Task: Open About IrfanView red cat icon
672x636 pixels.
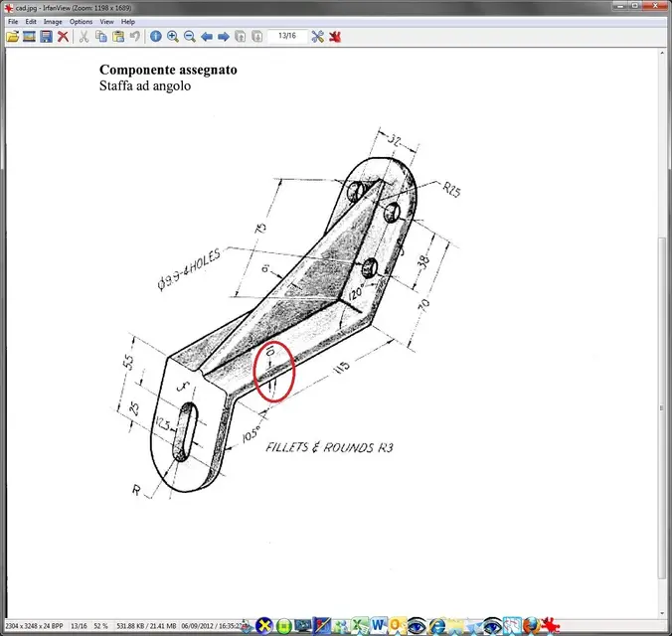Action: pyautogui.click(x=335, y=37)
